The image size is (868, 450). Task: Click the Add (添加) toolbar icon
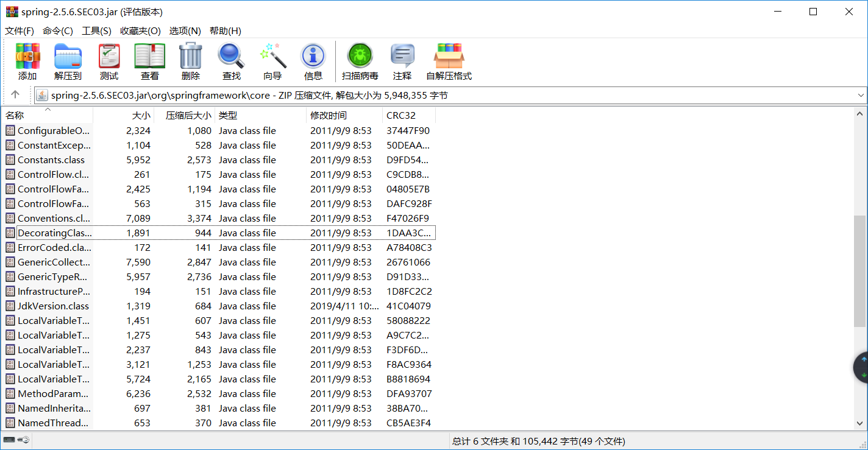(x=27, y=57)
